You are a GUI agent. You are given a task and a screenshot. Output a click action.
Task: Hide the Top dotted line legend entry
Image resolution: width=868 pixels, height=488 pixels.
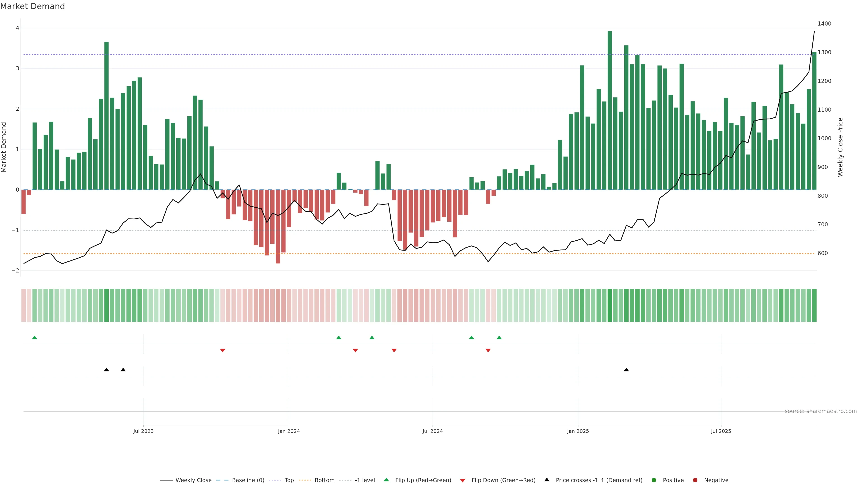(x=289, y=480)
